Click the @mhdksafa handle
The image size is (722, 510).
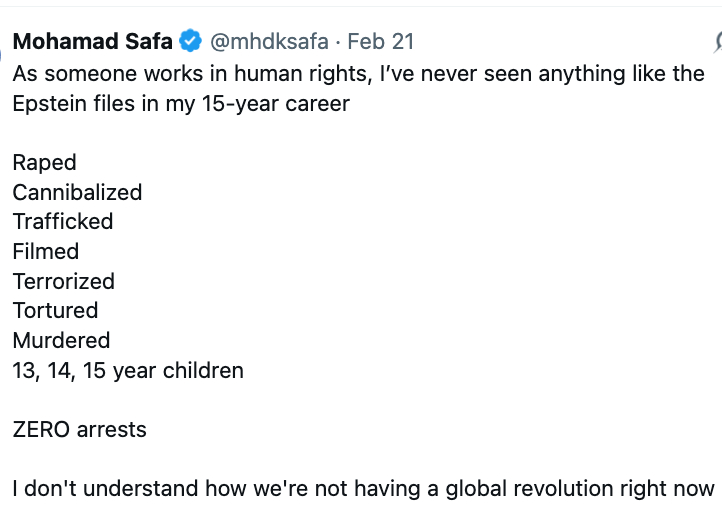point(269,42)
